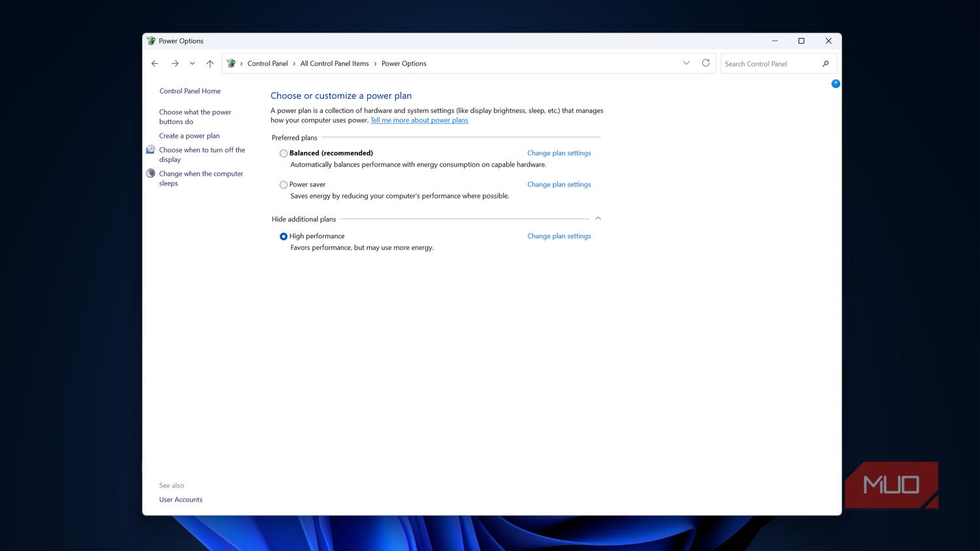Maximize the Power Options window
Screen dimensions: 980x551
point(802,40)
